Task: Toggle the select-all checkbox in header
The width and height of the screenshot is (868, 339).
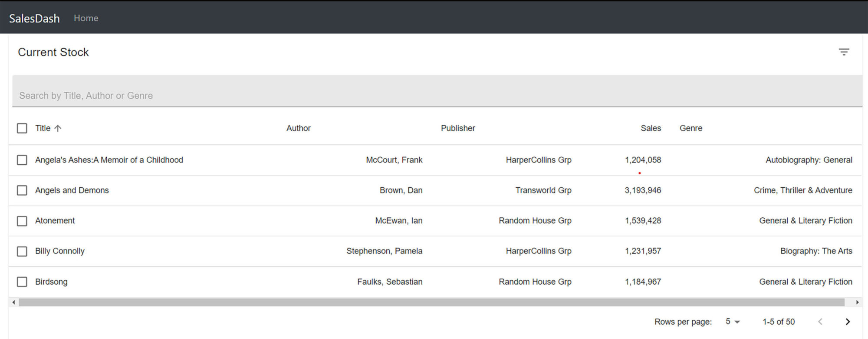Action: 22,128
